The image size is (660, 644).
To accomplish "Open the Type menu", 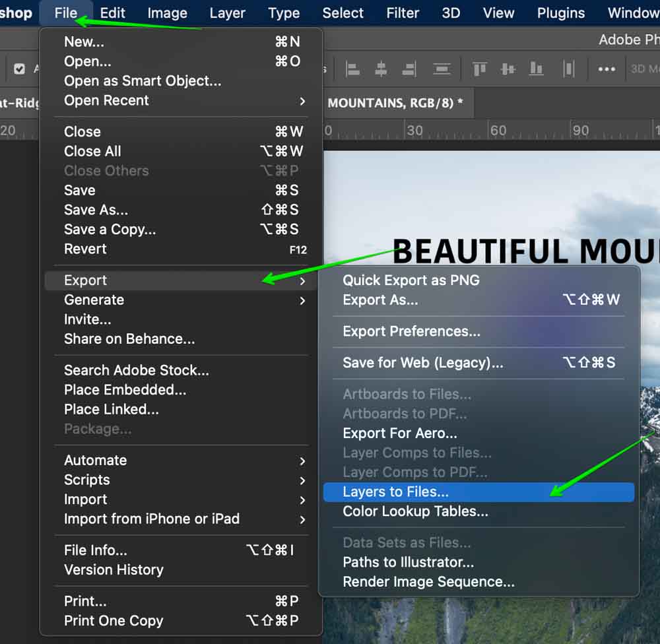I will tap(284, 13).
